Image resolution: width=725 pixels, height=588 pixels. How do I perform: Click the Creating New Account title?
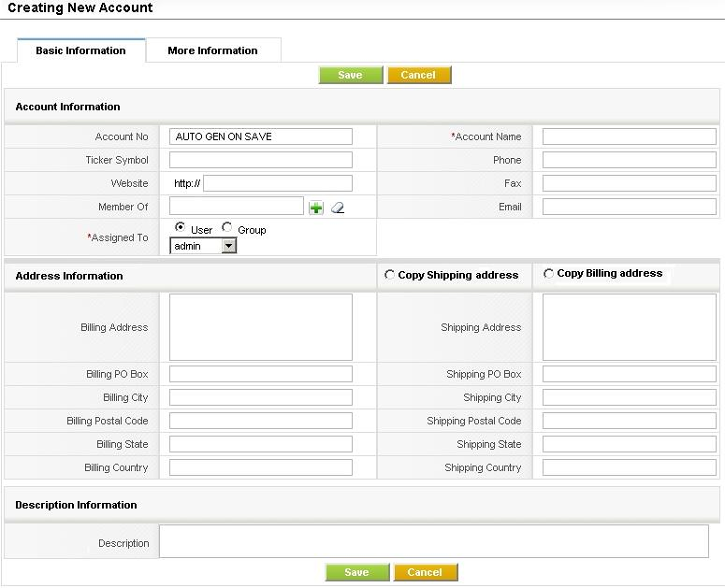click(80, 7)
